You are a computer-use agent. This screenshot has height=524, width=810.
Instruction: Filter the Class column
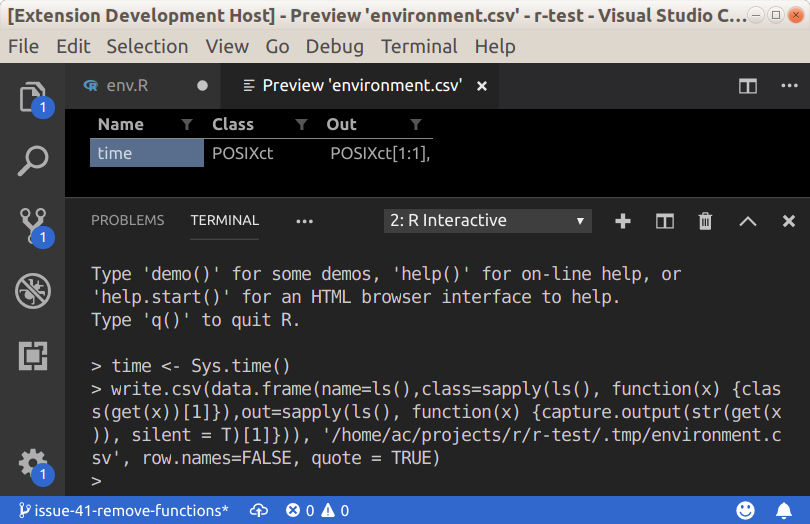[301, 124]
